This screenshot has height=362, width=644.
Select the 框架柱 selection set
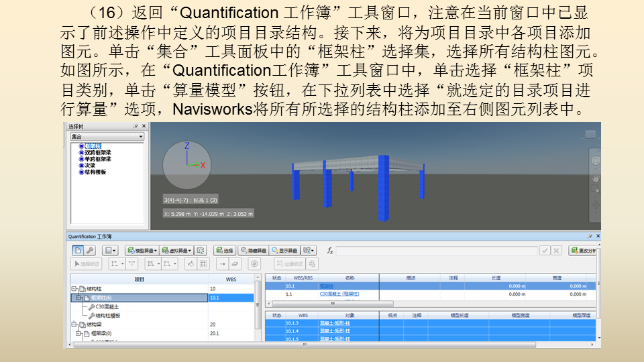[93, 146]
